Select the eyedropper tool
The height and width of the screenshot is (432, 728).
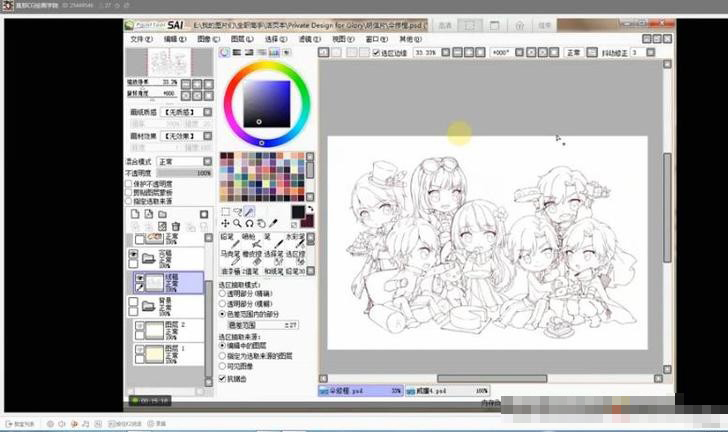click(x=273, y=223)
